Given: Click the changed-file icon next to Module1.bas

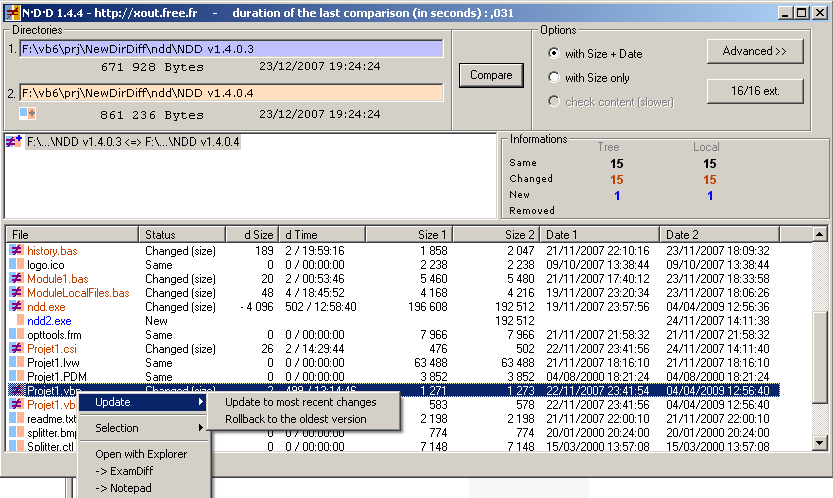Looking at the screenshot, I should (x=16, y=278).
